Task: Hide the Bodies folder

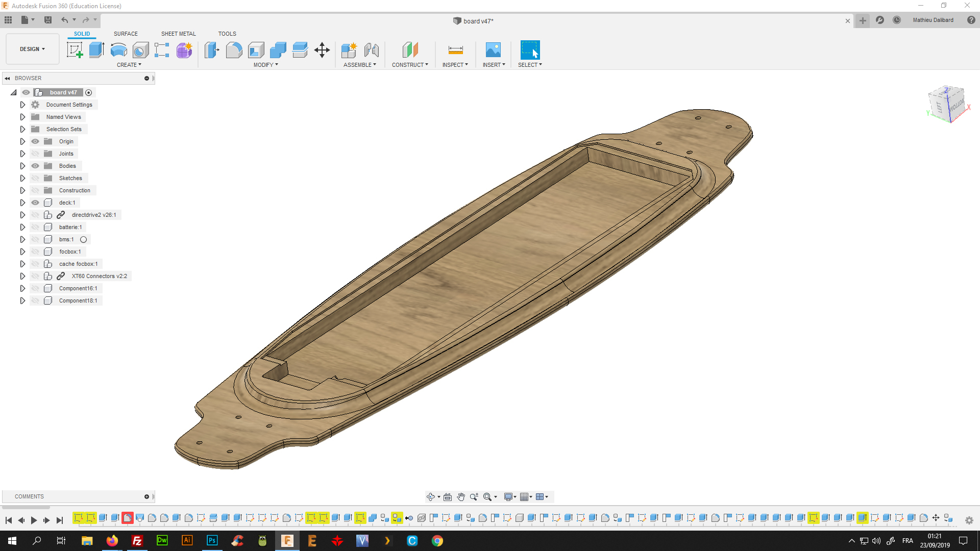Action: pos(35,166)
